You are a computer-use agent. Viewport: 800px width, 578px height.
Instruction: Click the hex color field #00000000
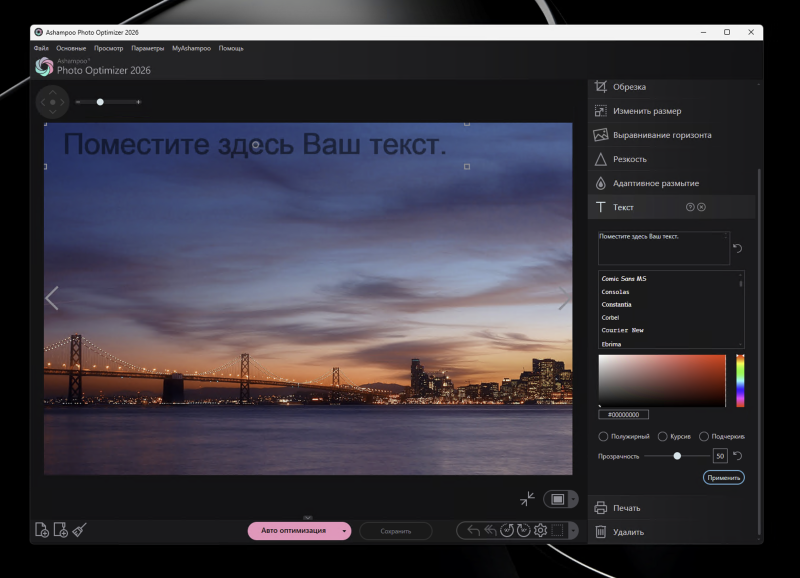click(623, 414)
